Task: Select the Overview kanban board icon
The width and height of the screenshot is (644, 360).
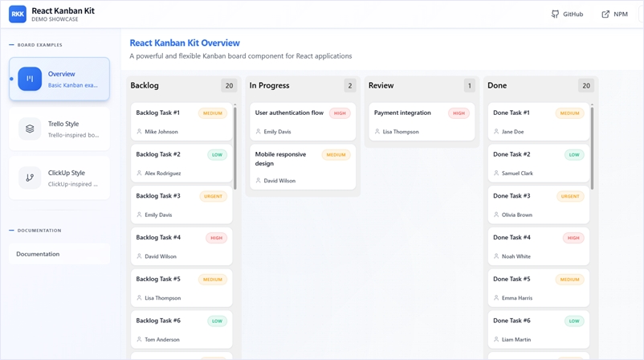Action: (x=30, y=79)
